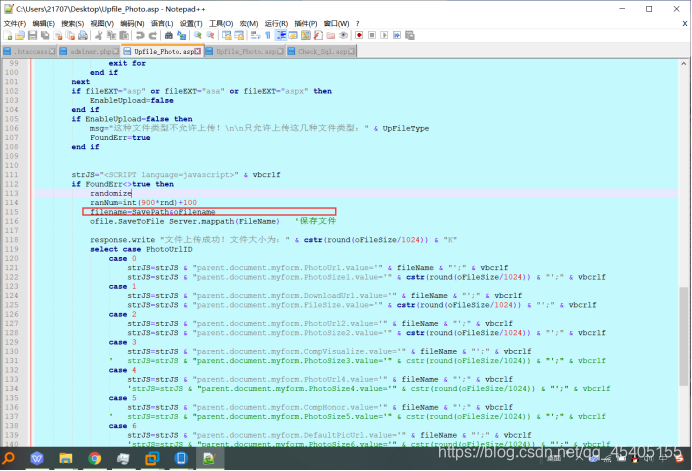
Task: Open the ? help menu
Action: pyautogui.click(x=357, y=23)
